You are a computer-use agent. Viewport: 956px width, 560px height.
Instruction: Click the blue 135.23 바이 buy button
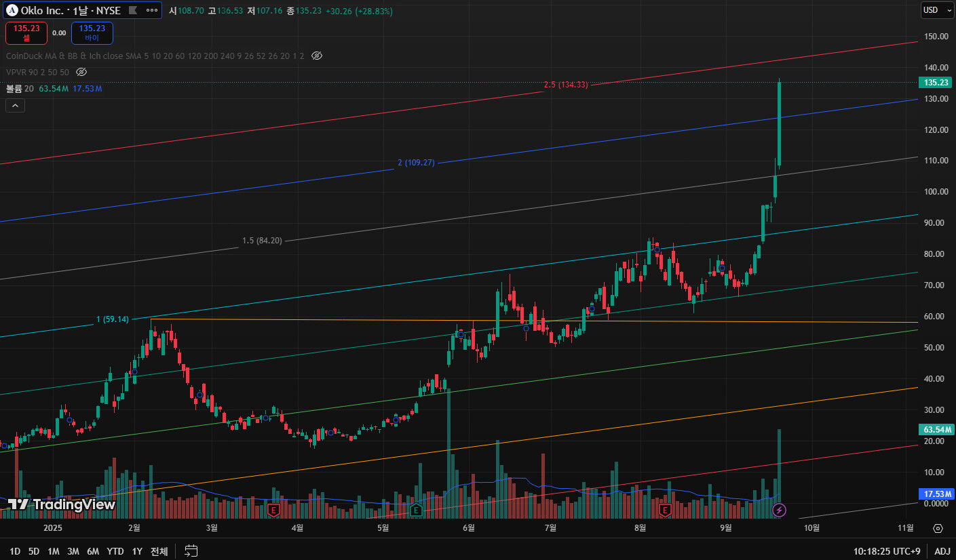(x=92, y=33)
